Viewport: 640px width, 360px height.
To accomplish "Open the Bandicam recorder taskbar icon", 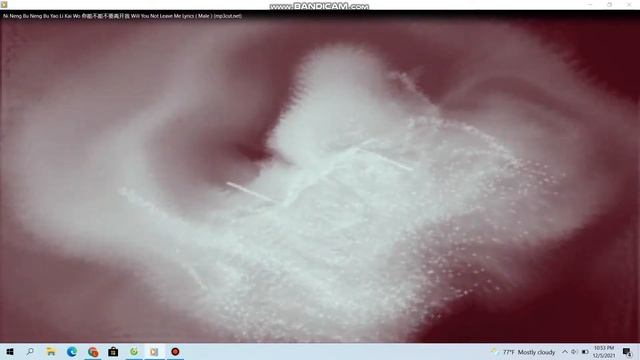I will click(x=175, y=351).
